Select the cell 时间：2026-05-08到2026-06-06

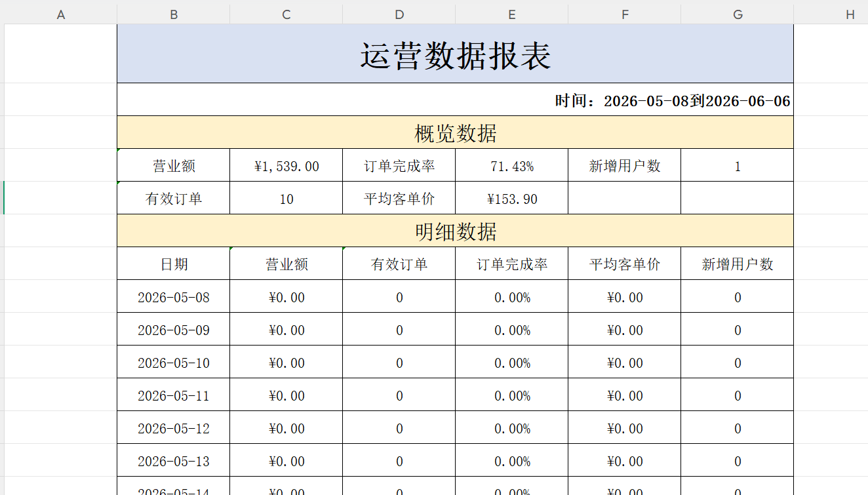(x=456, y=100)
